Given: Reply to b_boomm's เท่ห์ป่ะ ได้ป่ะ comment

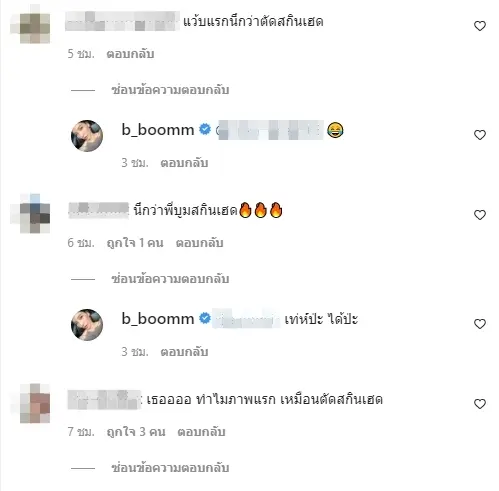Looking at the screenshot, I should [x=184, y=352].
